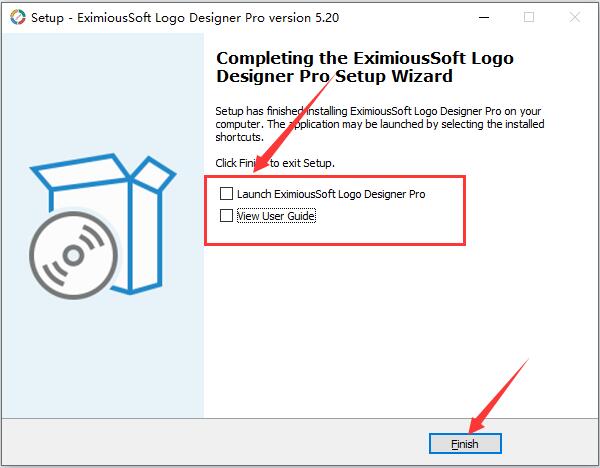Click the Finish button to exit Setup
The height and width of the screenshot is (468, 600).
click(465, 444)
